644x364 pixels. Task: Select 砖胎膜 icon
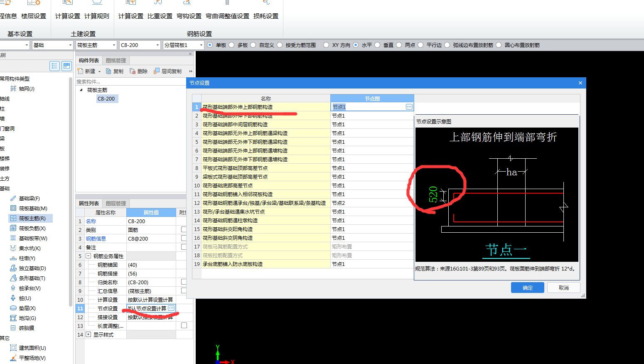(13, 328)
